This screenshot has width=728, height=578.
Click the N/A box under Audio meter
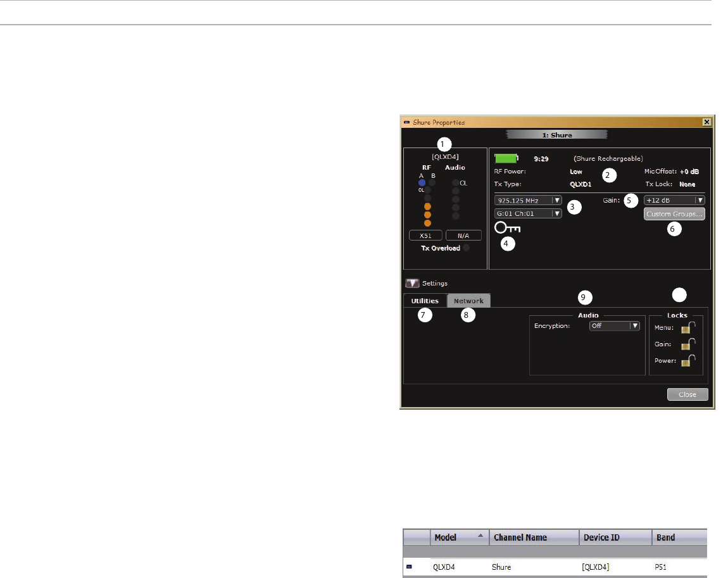(463, 236)
